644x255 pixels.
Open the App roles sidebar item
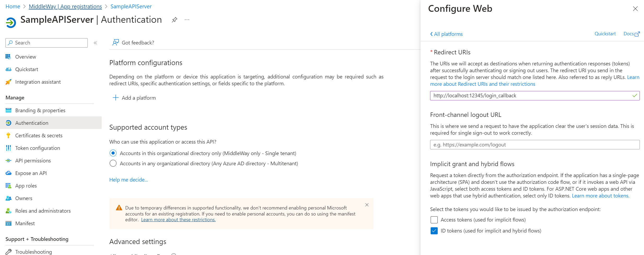click(26, 186)
